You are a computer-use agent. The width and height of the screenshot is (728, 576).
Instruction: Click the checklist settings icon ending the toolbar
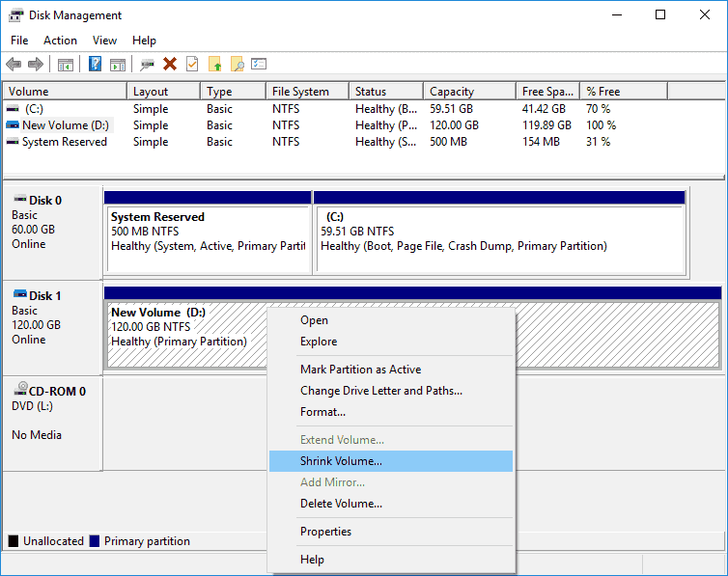pyautogui.click(x=259, y=65)
